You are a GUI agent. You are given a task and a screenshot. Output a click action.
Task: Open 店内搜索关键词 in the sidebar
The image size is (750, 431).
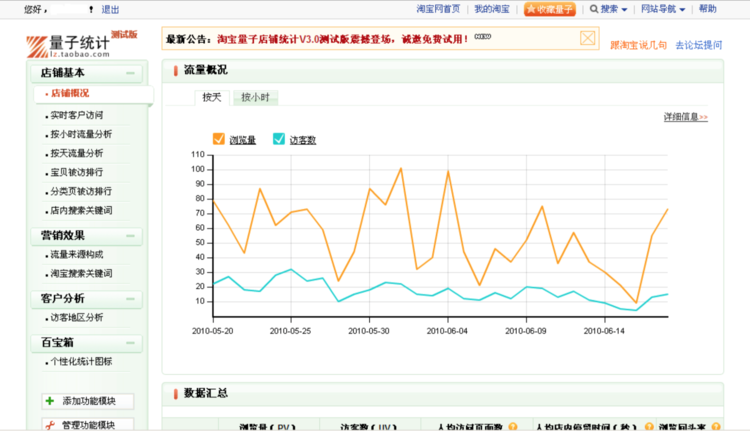point(81,210)
